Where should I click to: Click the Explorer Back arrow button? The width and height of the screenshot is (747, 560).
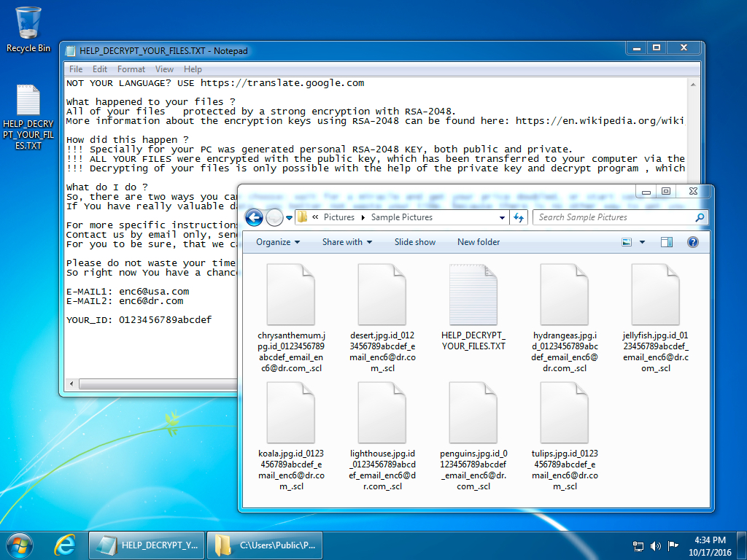[x=254, y=217]
